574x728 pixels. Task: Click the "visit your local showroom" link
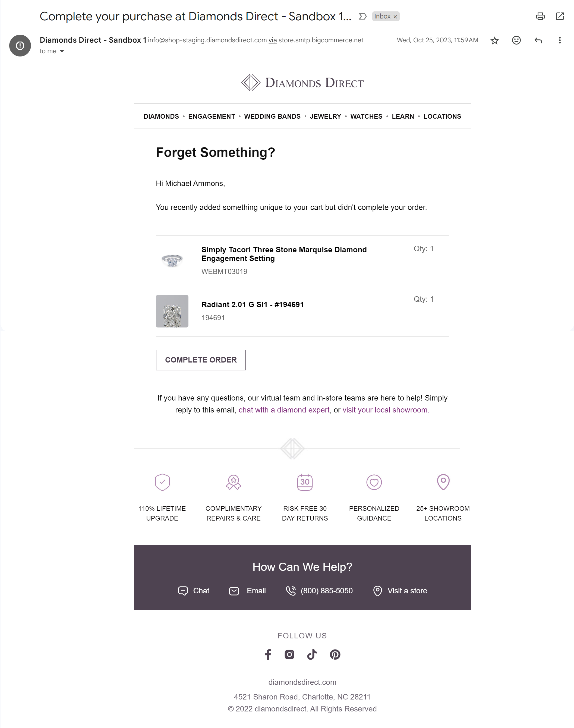(386, 410)
